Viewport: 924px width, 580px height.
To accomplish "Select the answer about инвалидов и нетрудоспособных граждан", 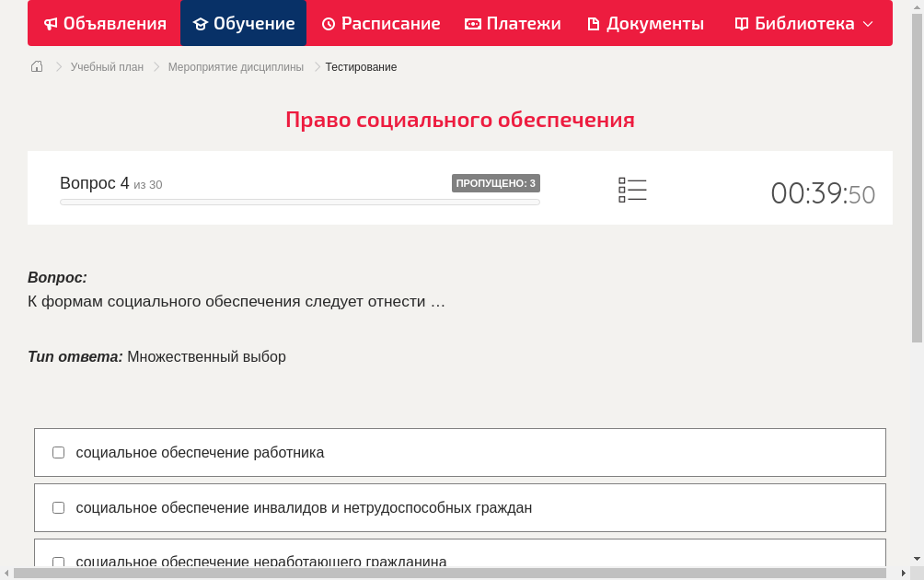I will tap(58, 507).
